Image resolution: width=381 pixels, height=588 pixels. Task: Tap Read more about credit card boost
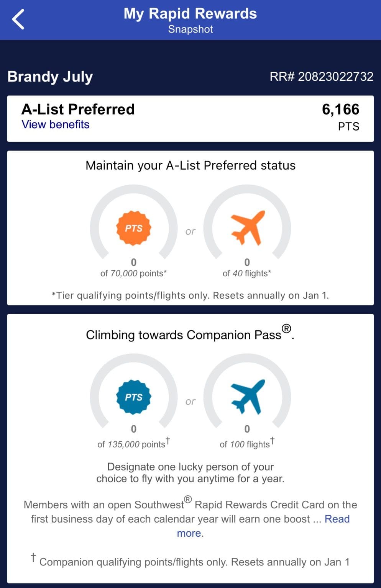coord(337,519)
